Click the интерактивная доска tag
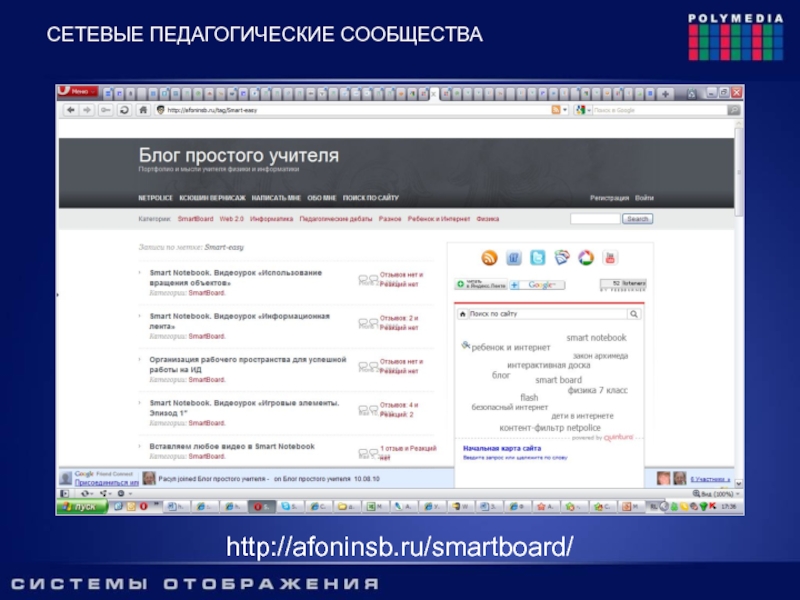The width and height of the screenshot is (800, 600). click(x=548, y=365)
